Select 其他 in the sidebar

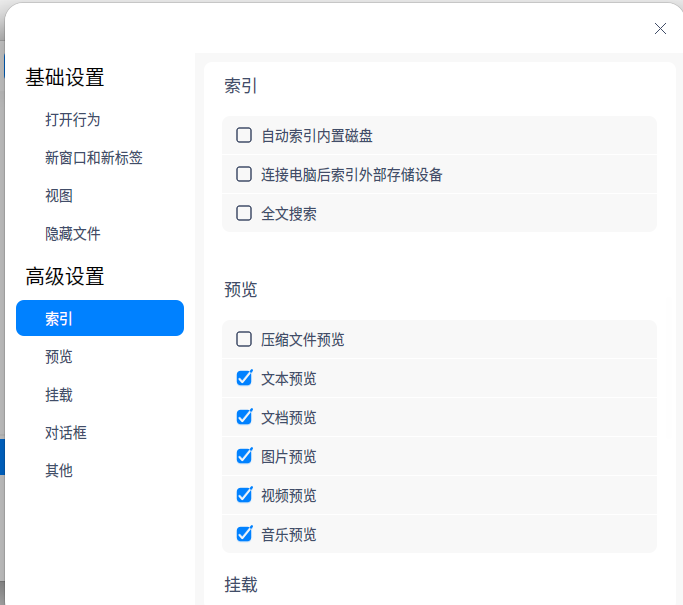(59, 471)
